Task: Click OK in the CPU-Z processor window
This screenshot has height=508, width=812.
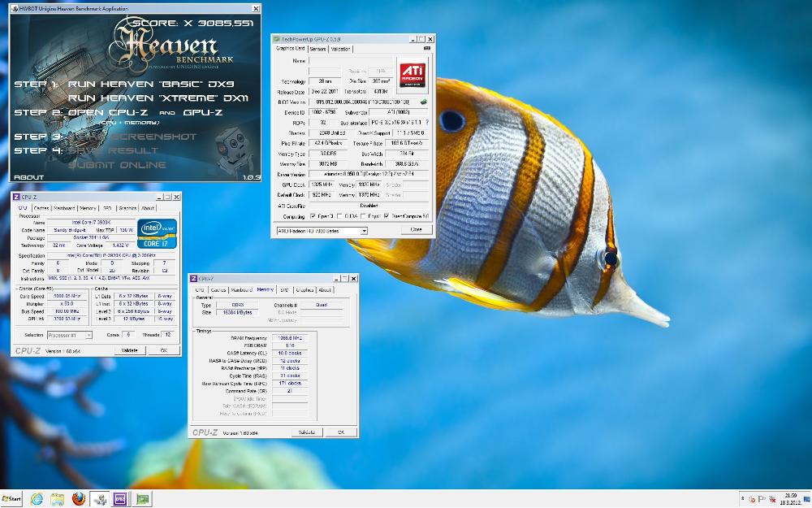Action: coord(164,350)
